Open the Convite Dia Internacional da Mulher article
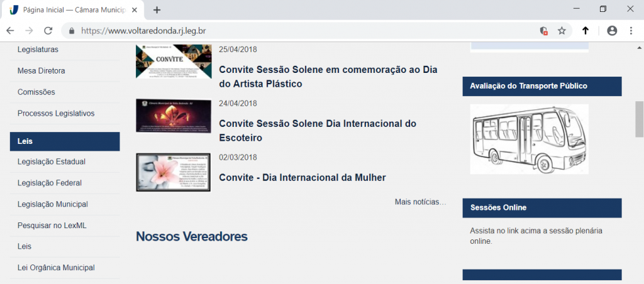Image resolution: width=644 pixels, height=284 pixels. (x=302, y=177)
